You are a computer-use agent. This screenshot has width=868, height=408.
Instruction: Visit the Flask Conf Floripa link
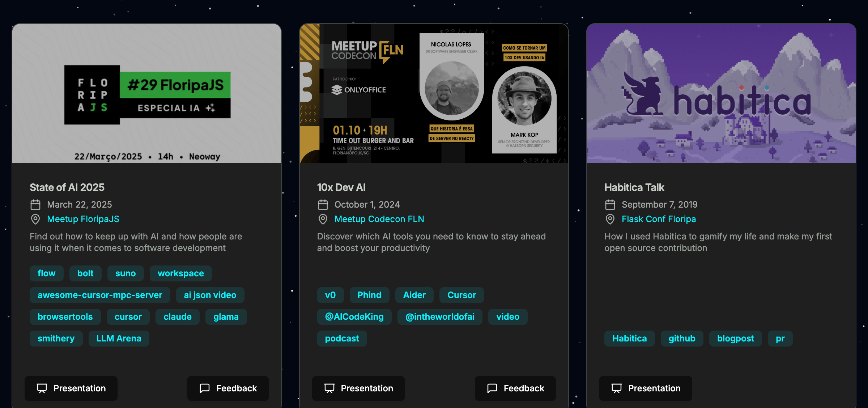659,219
